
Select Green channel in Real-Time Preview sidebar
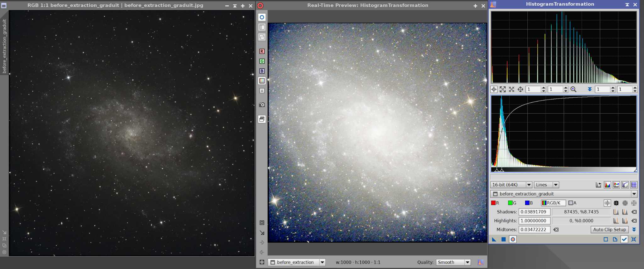click(x=262, y=61)
